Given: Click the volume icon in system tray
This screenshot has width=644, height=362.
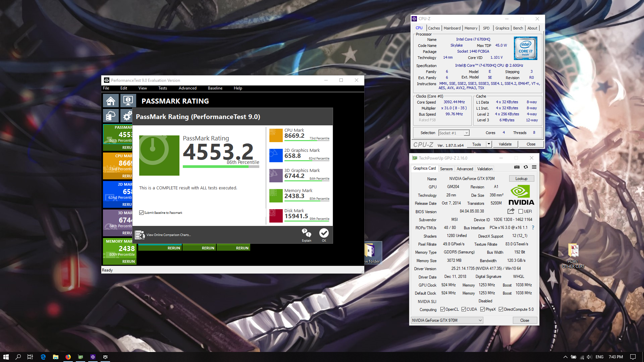Looking at the screenshot, I should click(589, 357).
